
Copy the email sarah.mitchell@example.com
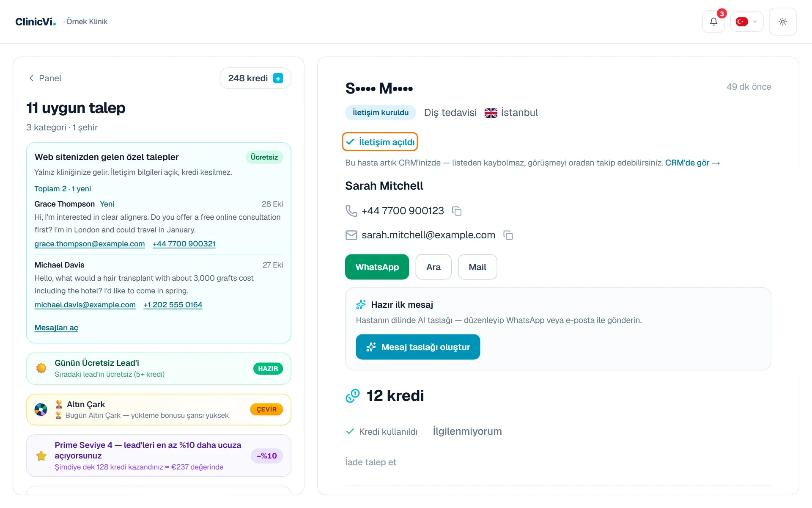click(x=508, y=235)
